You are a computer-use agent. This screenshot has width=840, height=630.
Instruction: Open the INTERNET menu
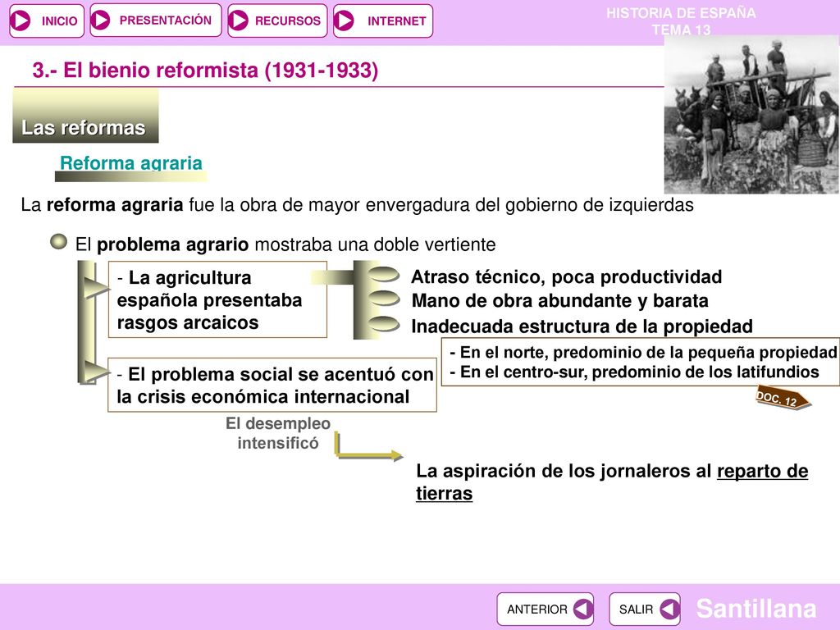point(382,21)
